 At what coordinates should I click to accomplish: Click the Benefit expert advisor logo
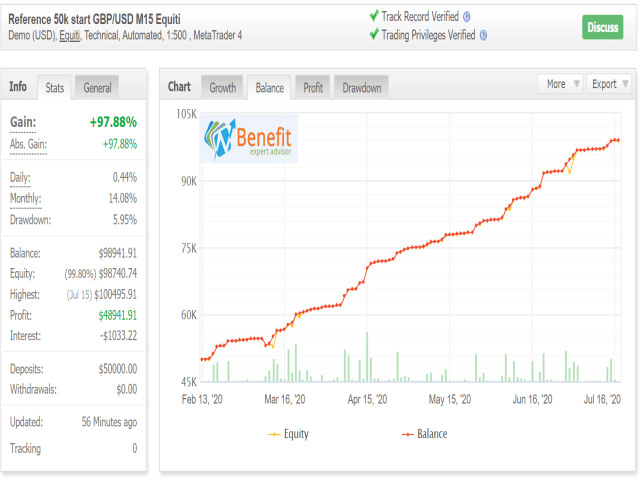point(249,138)
